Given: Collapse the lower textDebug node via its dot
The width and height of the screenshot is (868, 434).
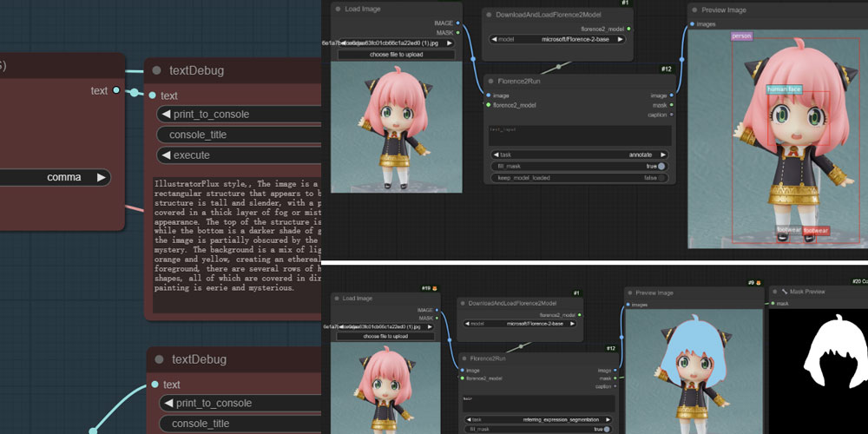Looking at the screenshot, I should 160,359.
